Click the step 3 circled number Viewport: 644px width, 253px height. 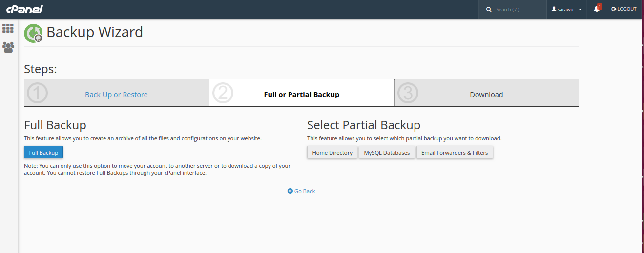(408, 93)
